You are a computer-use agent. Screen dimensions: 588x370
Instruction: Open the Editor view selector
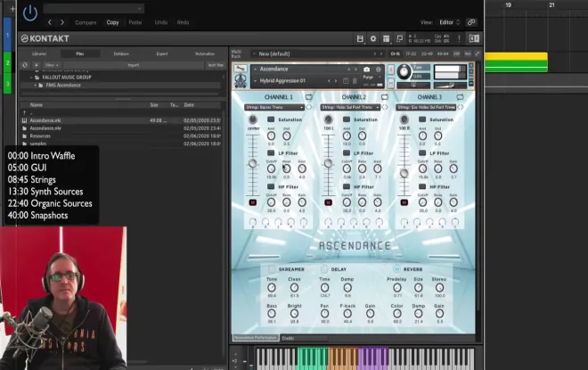tap(450, 22)
